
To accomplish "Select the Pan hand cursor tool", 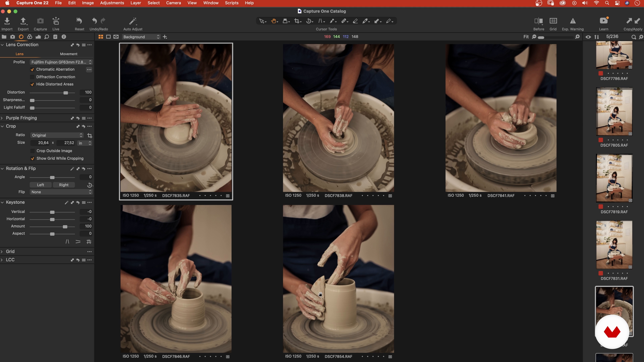I will (x=274, y=21).
